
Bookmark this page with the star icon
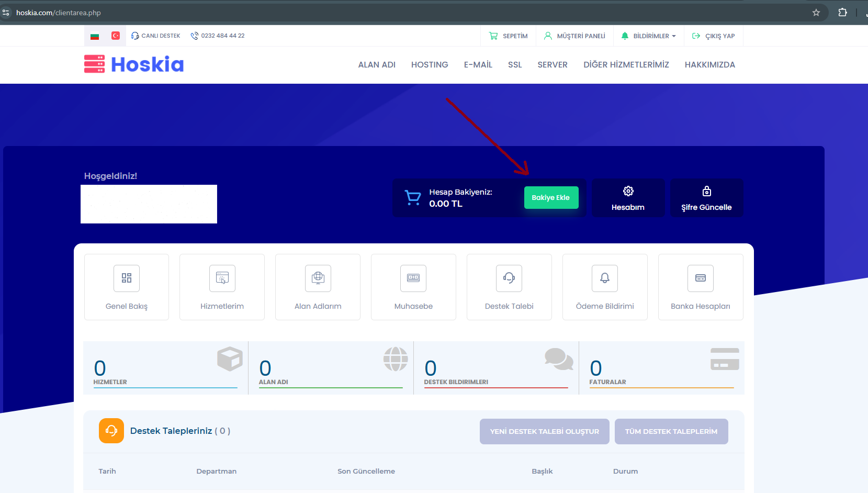[x=816, y=13]
